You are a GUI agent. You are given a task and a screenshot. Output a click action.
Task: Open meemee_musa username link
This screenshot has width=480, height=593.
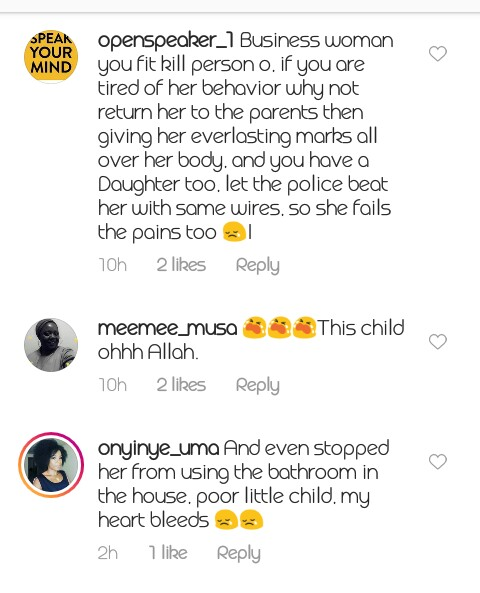click(167, 328)
